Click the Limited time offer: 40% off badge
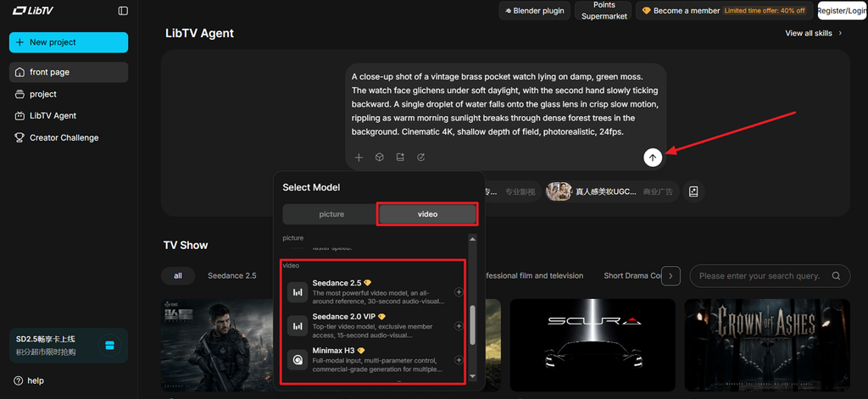The height and width of the screenshot is (399, 868). pyautogui.click(x=765, y=10)
